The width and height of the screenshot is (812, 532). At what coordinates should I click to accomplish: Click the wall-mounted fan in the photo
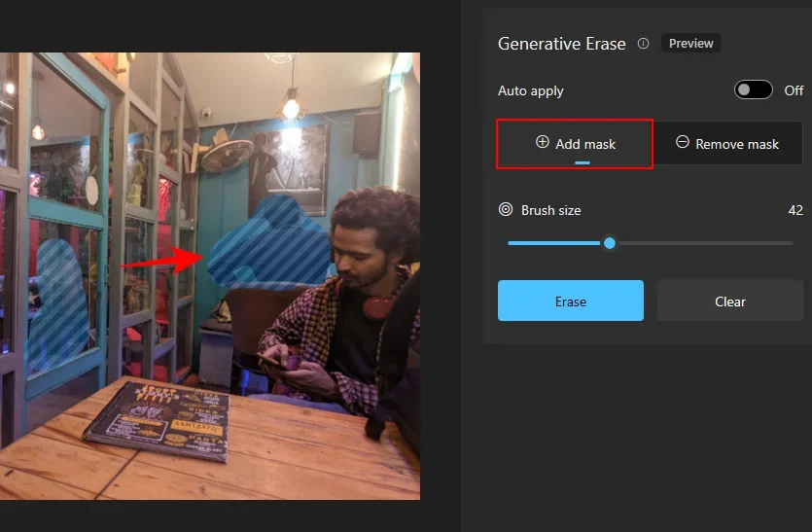click(228, 154)
